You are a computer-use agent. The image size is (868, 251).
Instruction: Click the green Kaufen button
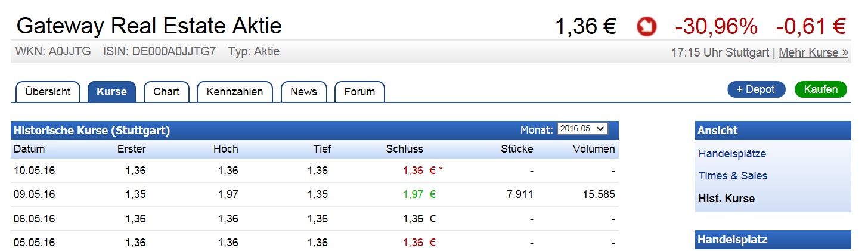pyautogui.click(x=820, y=89)
